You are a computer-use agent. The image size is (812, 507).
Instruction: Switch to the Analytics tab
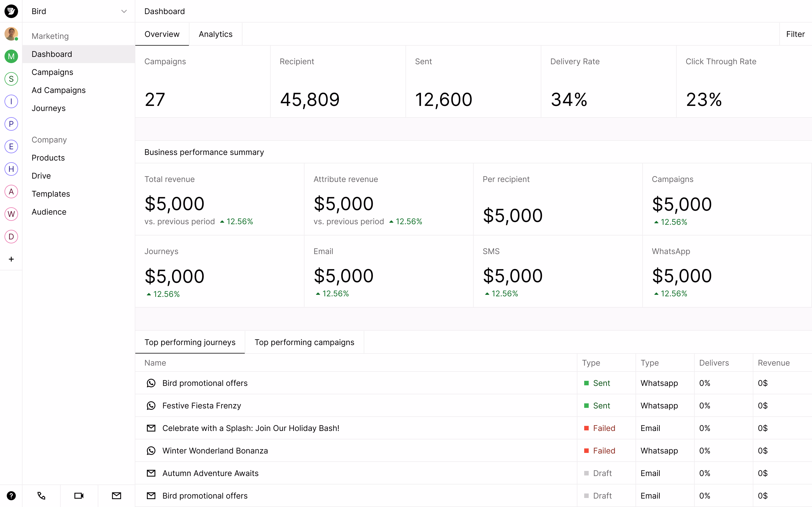[x=215, y=34]
